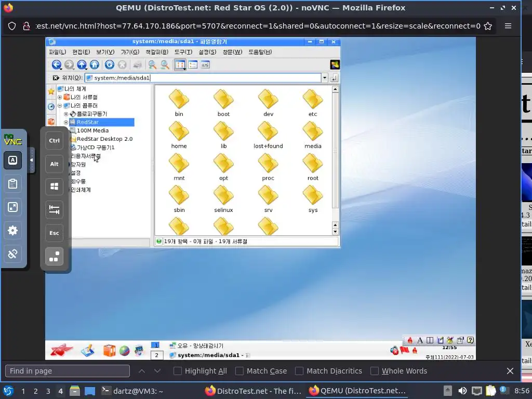Open the selinux folder

tap(223, 199)
